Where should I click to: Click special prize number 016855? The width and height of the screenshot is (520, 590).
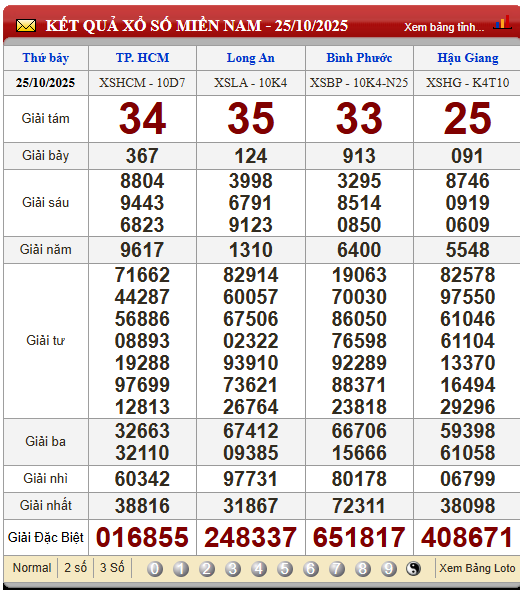[x=142, y=537]
